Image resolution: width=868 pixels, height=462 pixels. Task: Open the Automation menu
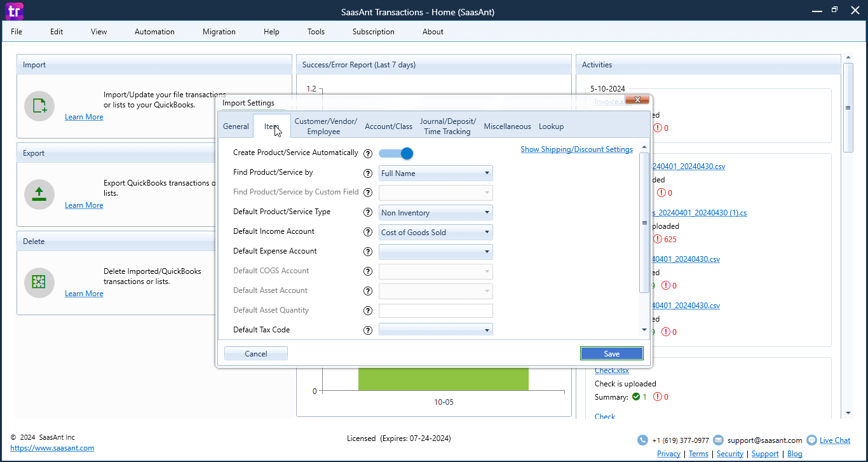(154, 32)
